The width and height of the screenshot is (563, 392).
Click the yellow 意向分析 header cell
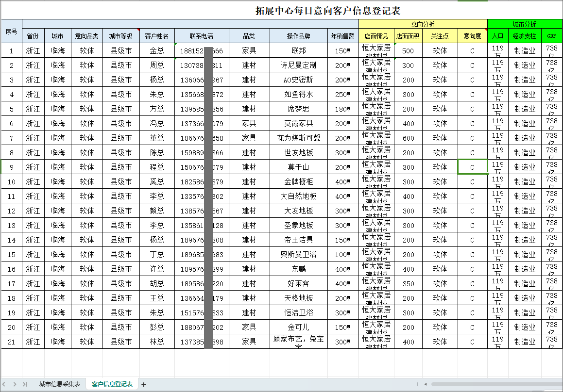coord(423,24)
